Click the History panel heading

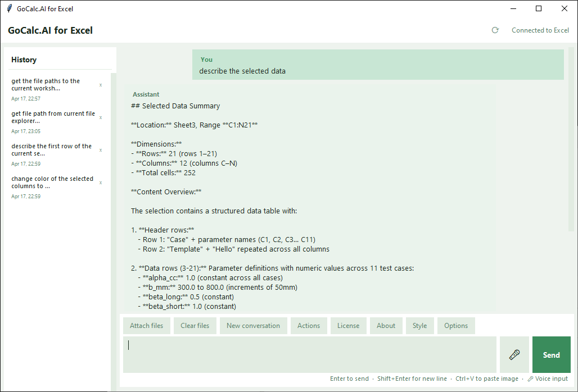(x=24, y=60)
